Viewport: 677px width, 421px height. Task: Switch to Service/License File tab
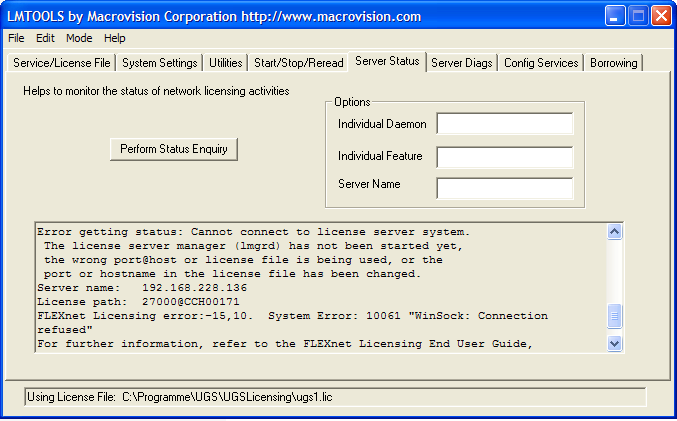(62, 63)
